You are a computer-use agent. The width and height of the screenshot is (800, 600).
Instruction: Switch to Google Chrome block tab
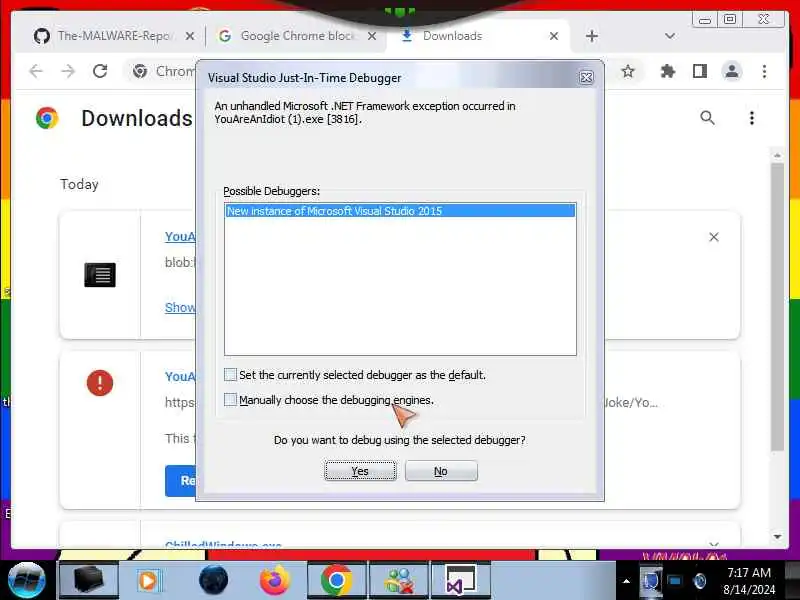(x=297, y=36)
